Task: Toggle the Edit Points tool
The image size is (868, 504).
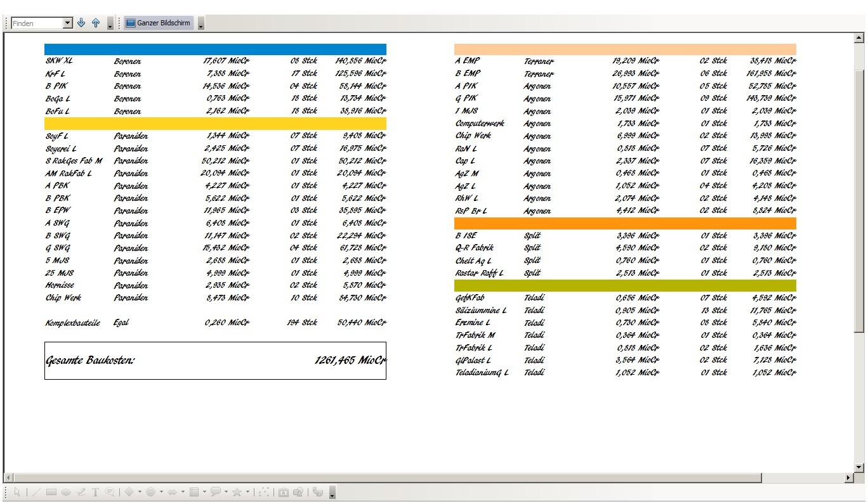Action: tap(265, 492)
